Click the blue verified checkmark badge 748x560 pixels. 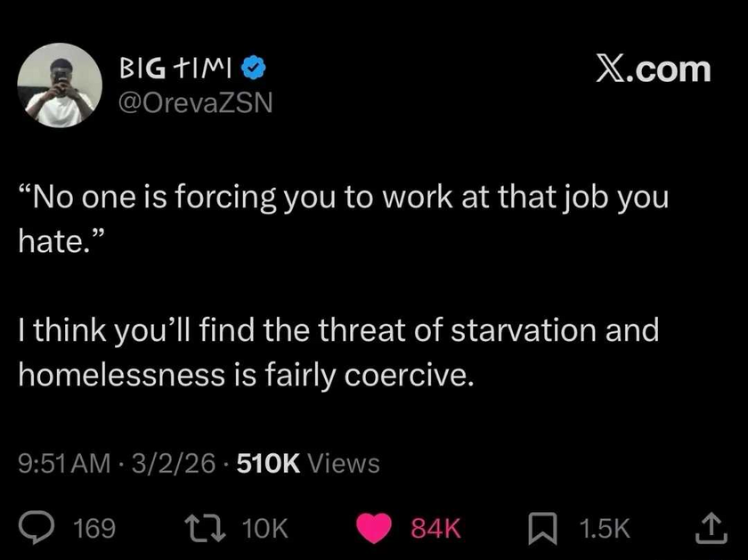pos(254,69)
